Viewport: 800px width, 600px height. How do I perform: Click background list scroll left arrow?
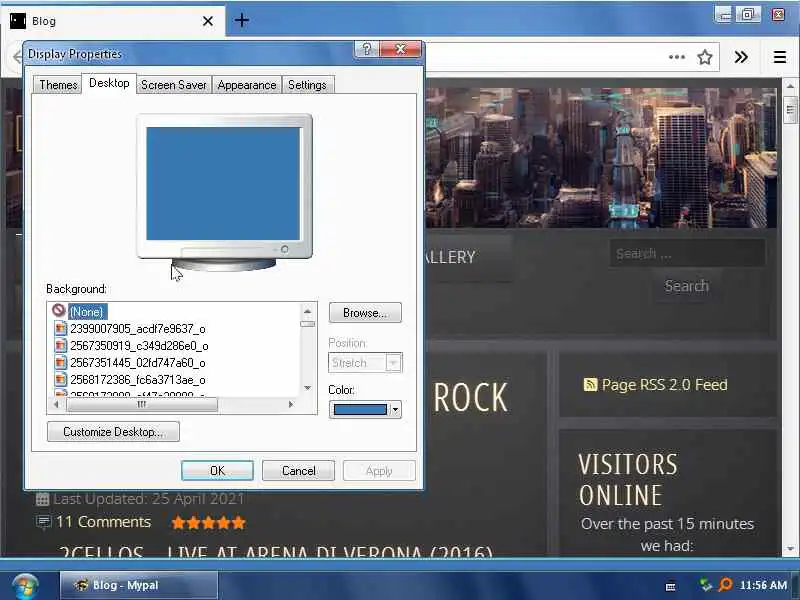click(56, 405)
